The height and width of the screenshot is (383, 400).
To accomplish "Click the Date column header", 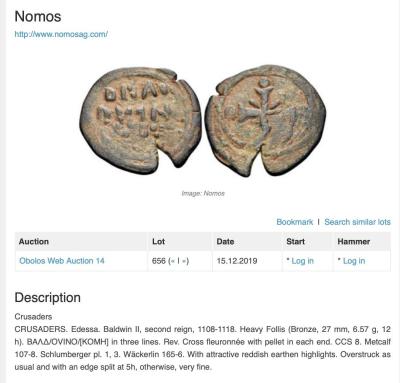I will pyautogui.click(x=225, y=242).
